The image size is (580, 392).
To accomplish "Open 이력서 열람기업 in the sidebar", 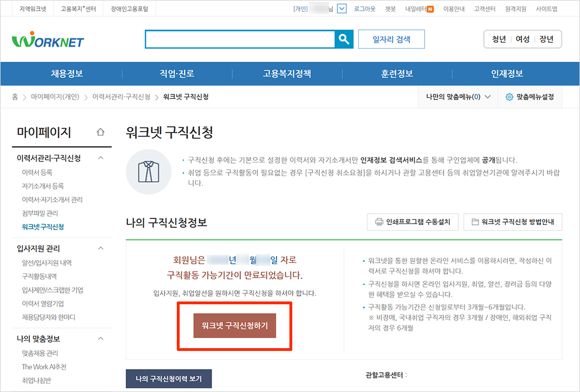I will tap(43, 303).
